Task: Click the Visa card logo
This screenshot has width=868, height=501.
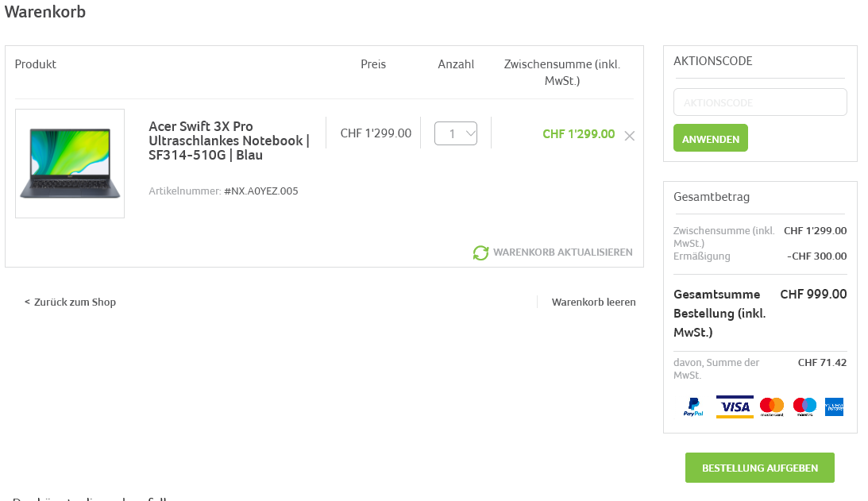Action: point(735,407)
